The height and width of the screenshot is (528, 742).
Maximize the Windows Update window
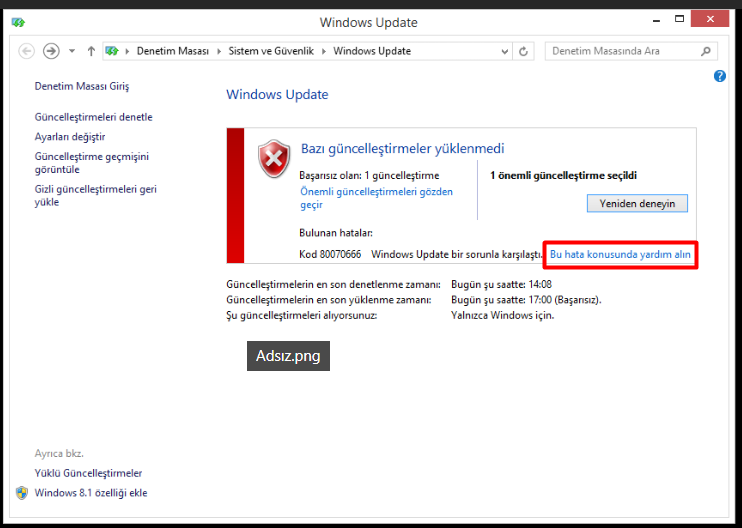point(680,19)
